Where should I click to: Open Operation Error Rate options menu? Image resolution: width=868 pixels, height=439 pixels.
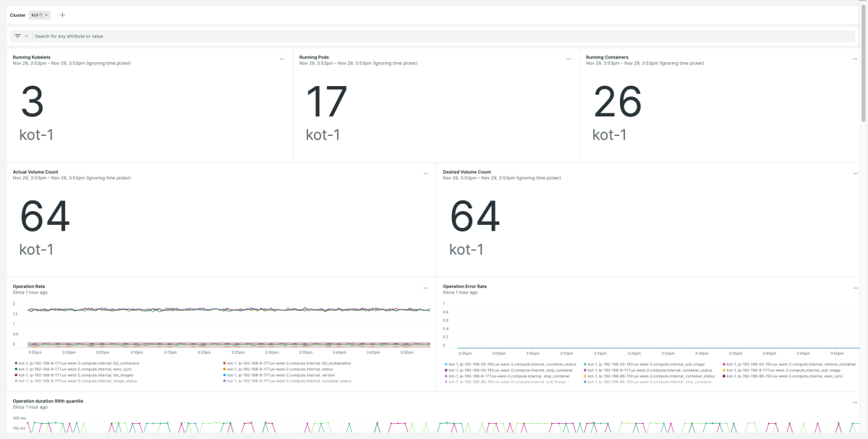(x=856, y=288)
